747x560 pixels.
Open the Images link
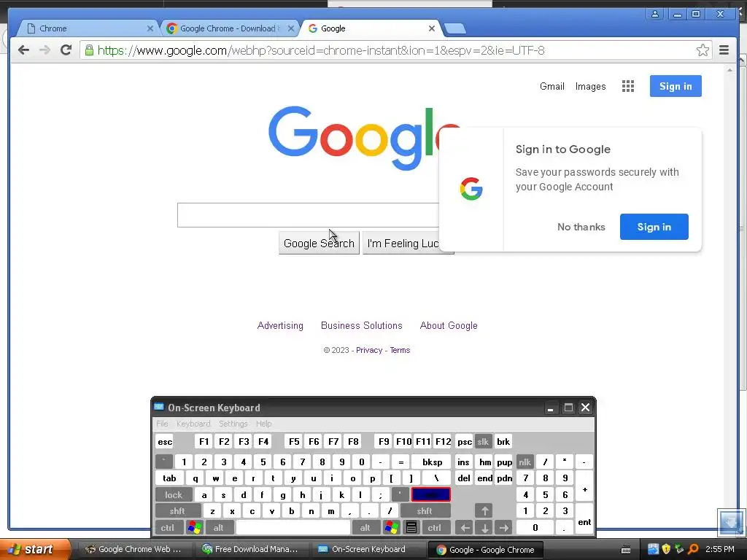coord(590,86)
